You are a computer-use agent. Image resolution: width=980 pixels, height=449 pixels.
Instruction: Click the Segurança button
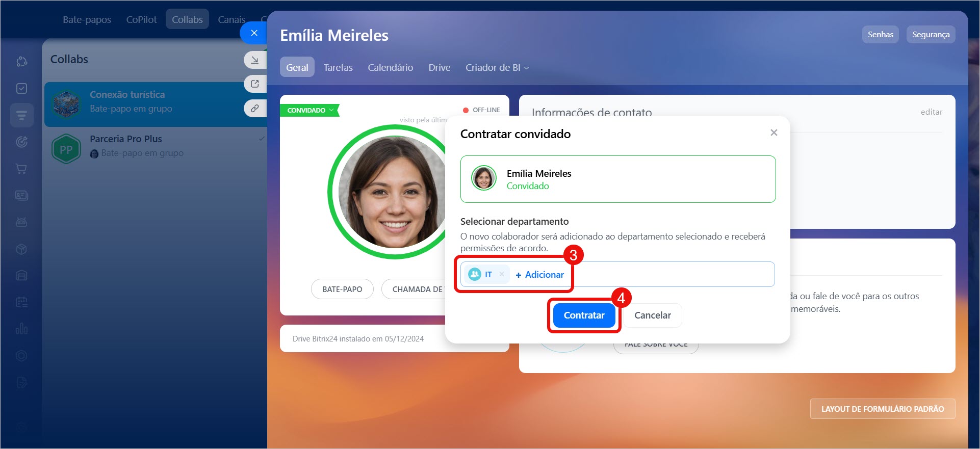931,35
